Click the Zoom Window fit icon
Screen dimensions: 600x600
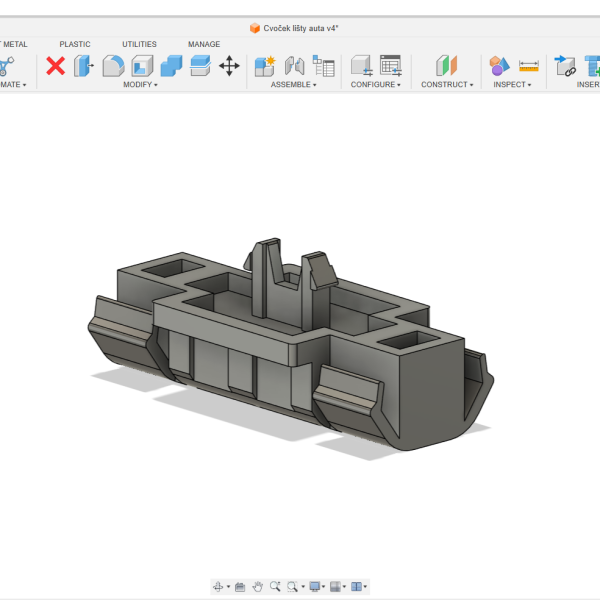tap(292, 587)
